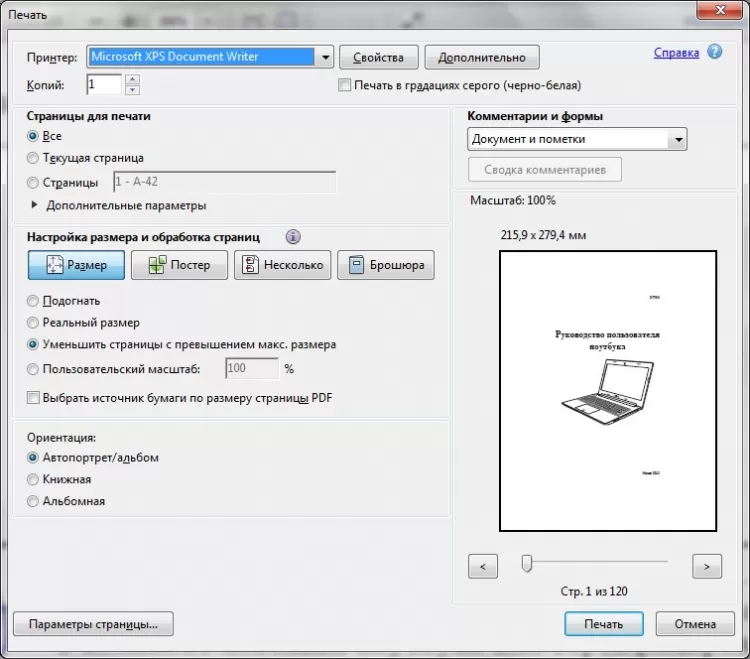Enable grayscale printing checkbox

point(344,85)
